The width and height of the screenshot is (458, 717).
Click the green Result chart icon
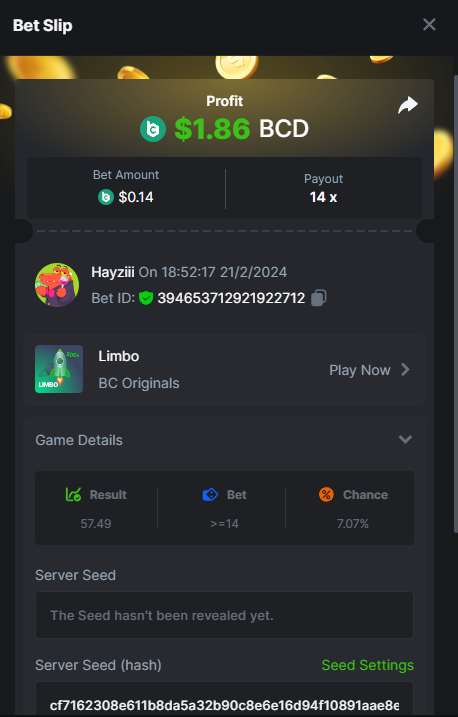pyautogui.click(x=74, y=494)
